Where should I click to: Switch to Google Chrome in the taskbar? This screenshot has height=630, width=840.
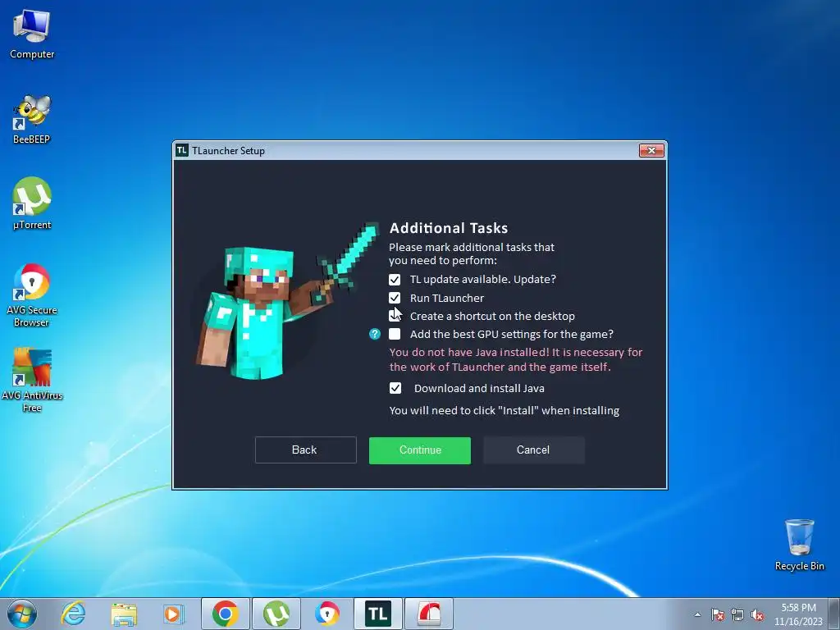point(226,614)
